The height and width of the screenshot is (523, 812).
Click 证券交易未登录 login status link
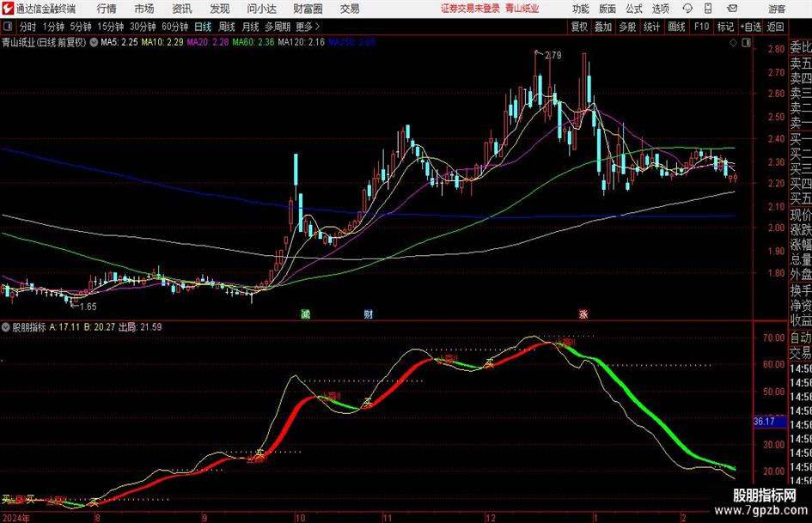[x=470, y=9]
